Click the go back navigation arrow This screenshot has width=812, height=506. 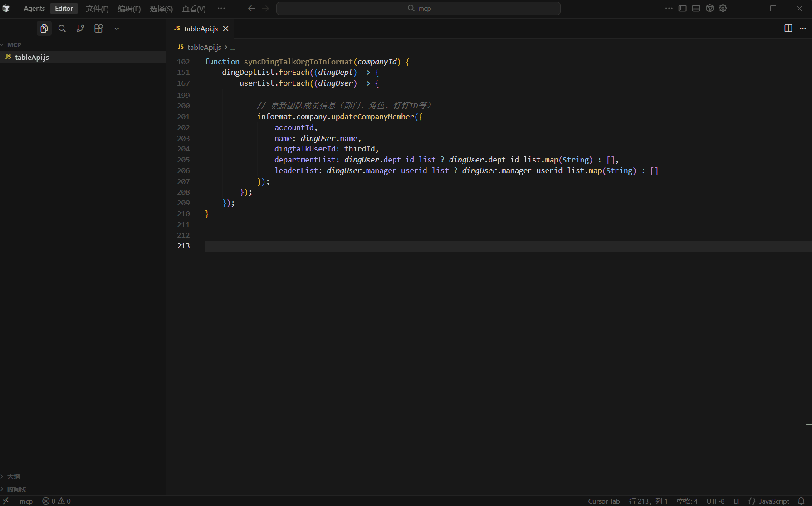coord(252,9)
